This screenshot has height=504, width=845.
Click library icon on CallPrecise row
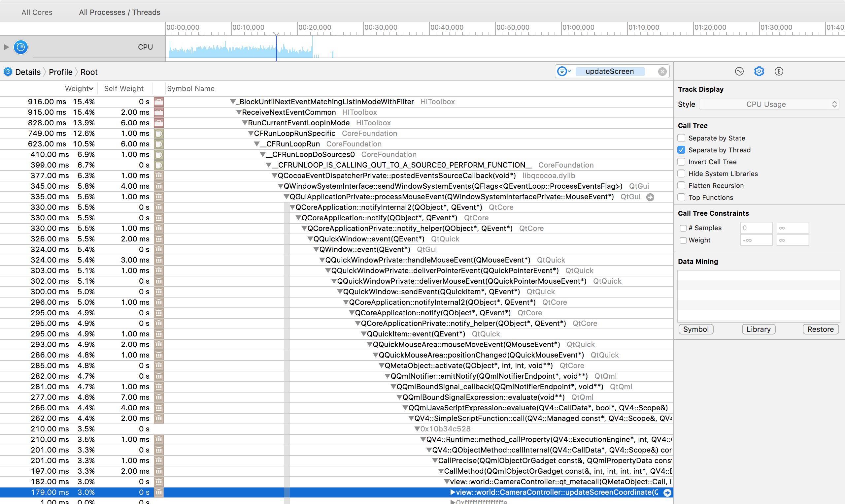click(159, 460)
